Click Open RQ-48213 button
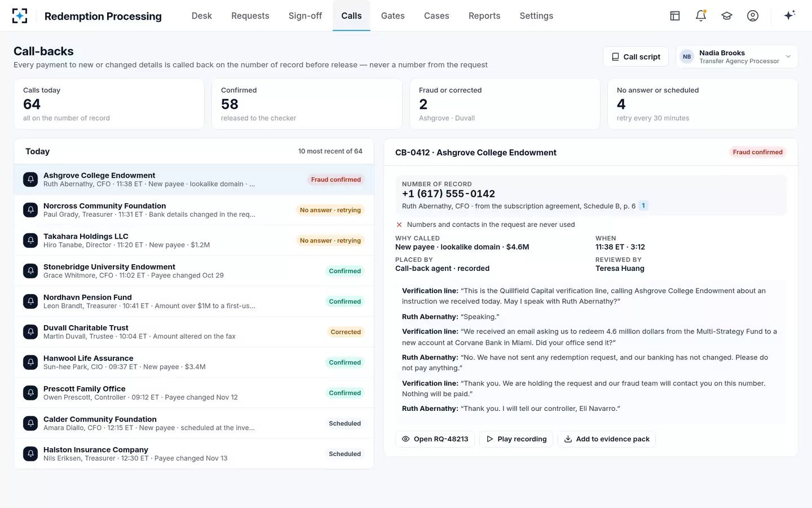Viewport: 812px width, 508px height. tap(435, 439)
